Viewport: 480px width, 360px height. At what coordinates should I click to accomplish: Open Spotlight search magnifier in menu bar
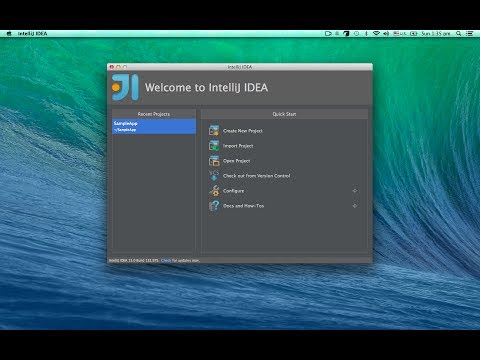[459, 34]
